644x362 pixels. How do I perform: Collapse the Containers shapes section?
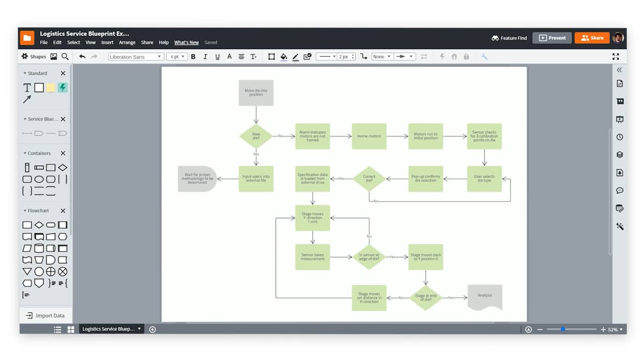click(x=25, y=153)
